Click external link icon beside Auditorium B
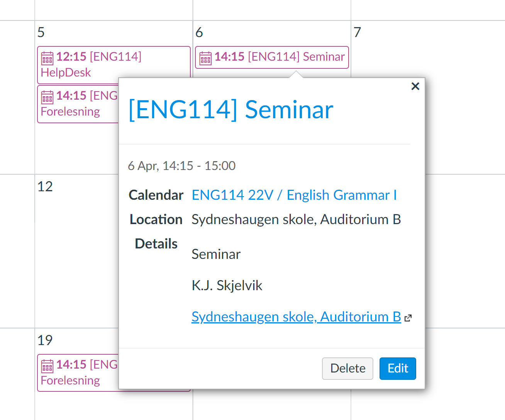Screen dimensions: 505x420 click(x=408, y=318)
